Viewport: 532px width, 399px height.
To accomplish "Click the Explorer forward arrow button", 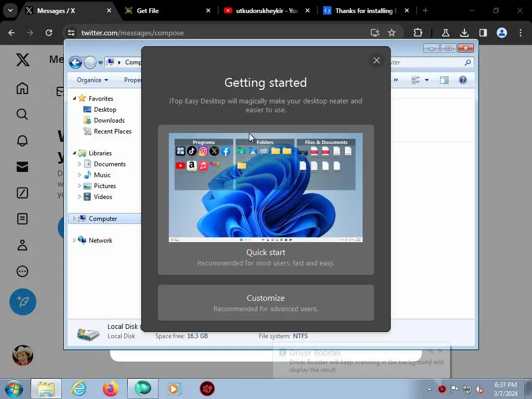I will 90,62.
